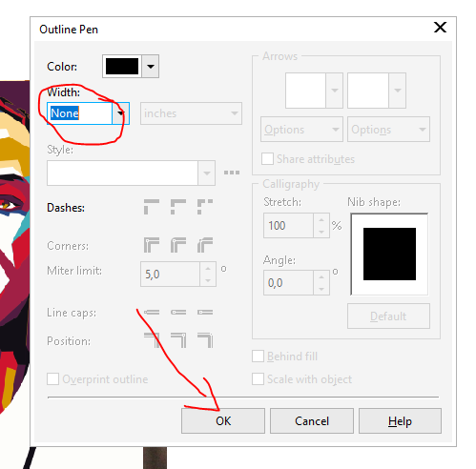Select the middle line cap icon
476x469 pixels.
(178, 313)
